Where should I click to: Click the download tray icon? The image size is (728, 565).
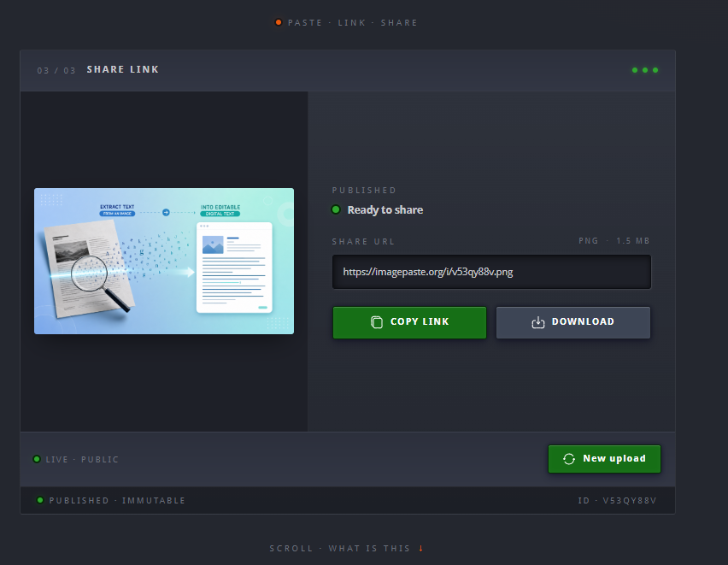click(x=537, y=322)
